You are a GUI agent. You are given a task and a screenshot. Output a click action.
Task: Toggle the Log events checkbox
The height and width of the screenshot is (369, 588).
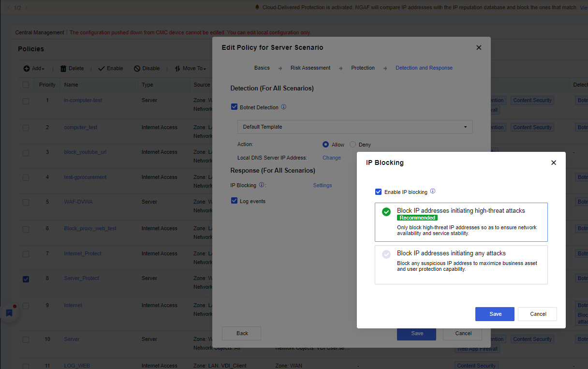[234, 201]
